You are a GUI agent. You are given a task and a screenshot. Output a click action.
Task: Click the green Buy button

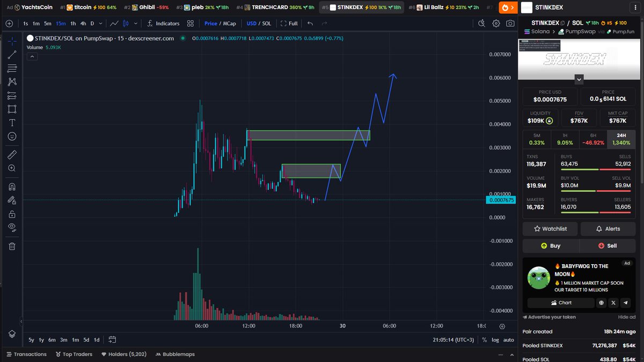tap(550, 245)
